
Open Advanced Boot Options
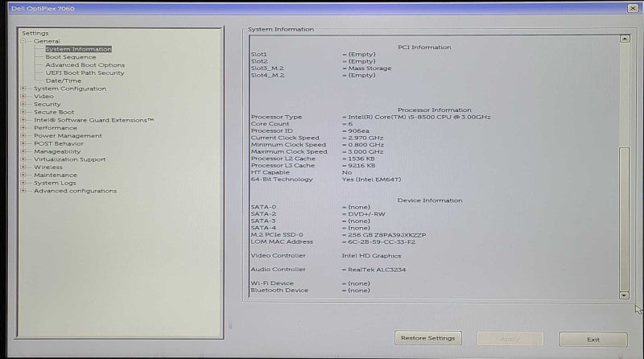pos(85,65)
